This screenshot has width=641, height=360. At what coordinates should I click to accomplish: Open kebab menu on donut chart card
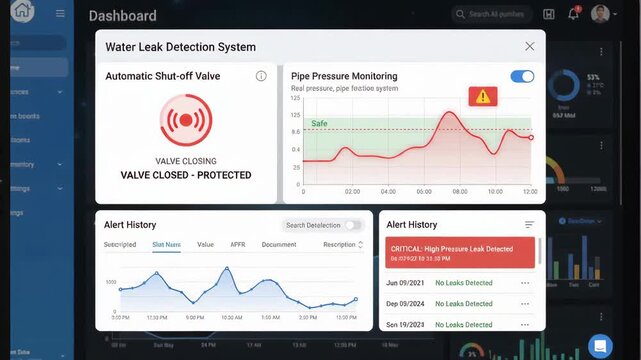point(601,51)
